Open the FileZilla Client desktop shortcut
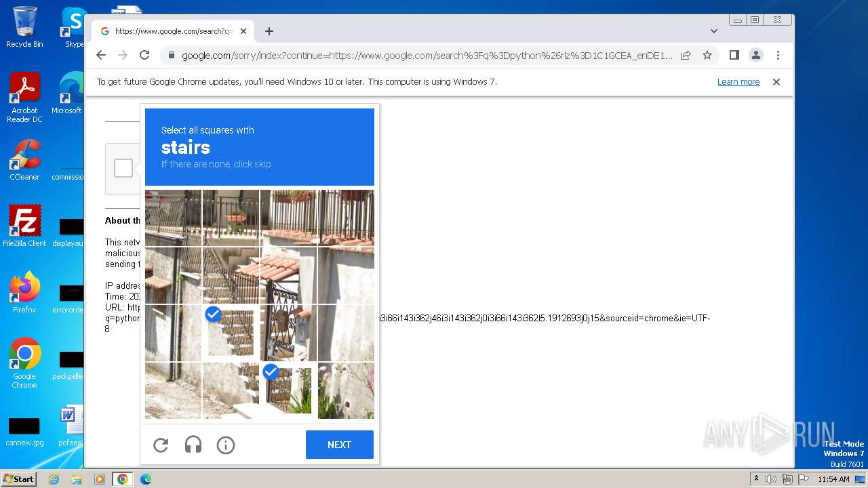 point(24,226)
